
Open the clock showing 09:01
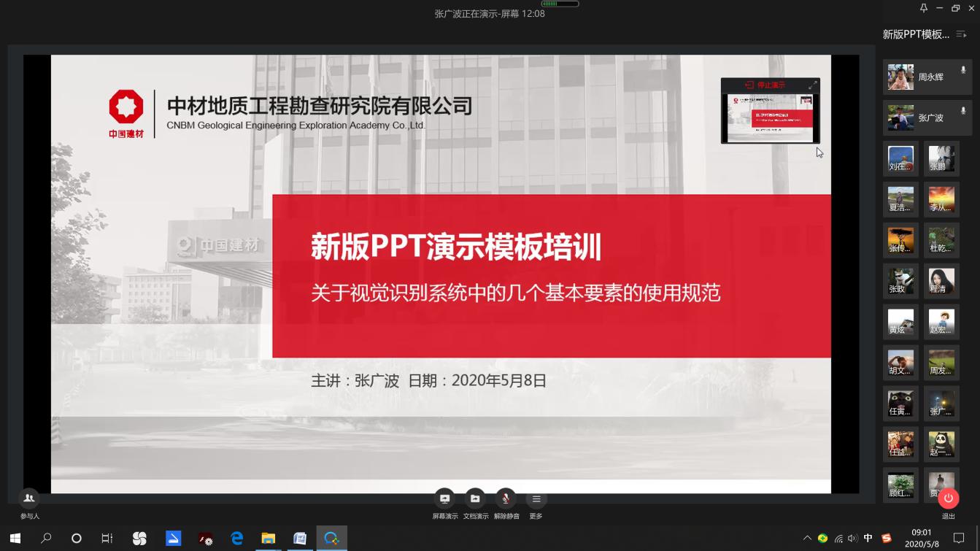pyautogui.click(x=922, y=539)
